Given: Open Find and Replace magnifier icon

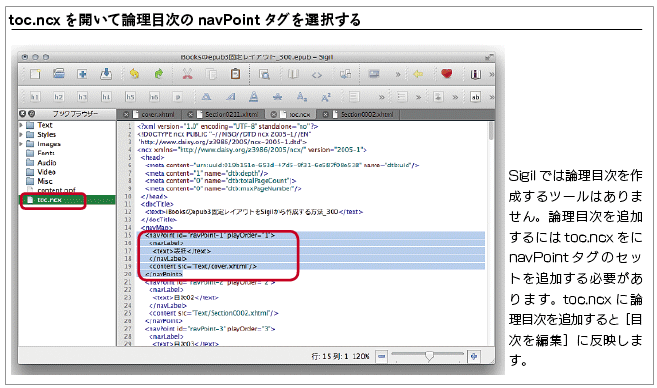Looking at the screenshot, I should (264, 74).
